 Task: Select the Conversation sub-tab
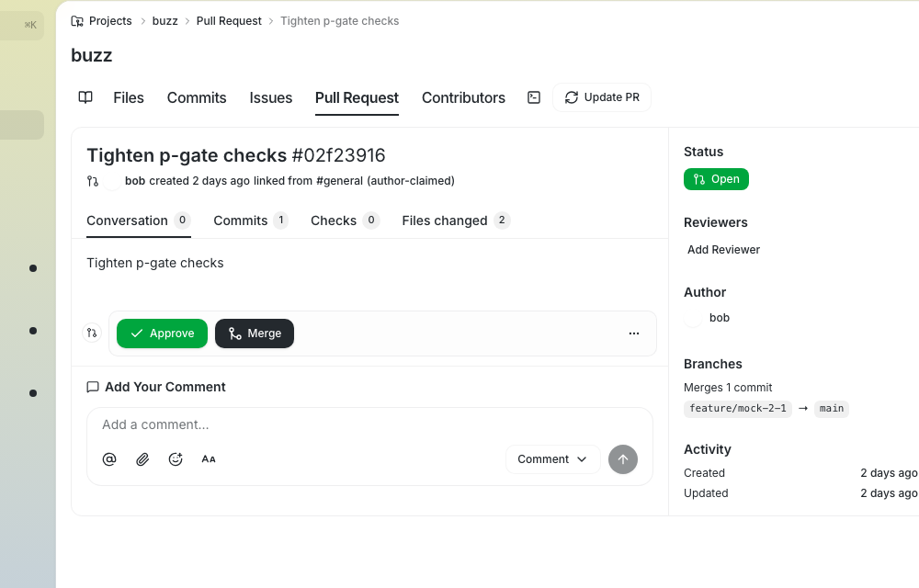(x=139, y=220)
